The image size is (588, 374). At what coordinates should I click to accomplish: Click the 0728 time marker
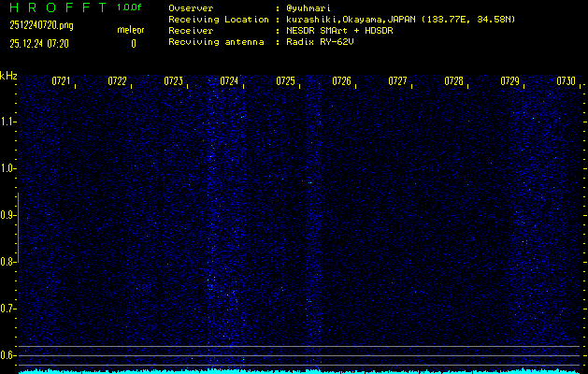(x=453, y=81)
